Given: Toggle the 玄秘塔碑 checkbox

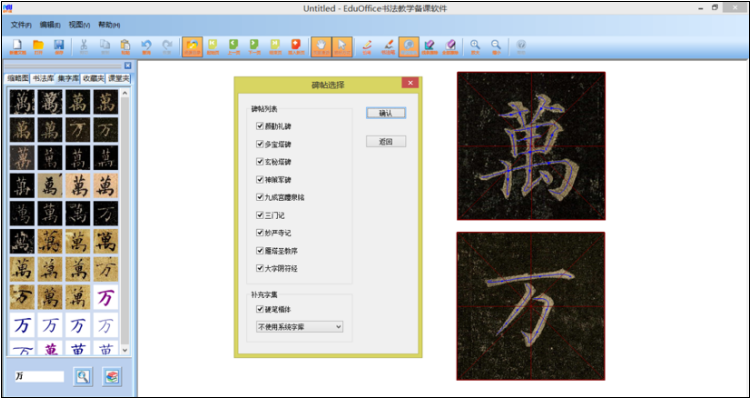Looking at the screenshot, I should point(260,162).
